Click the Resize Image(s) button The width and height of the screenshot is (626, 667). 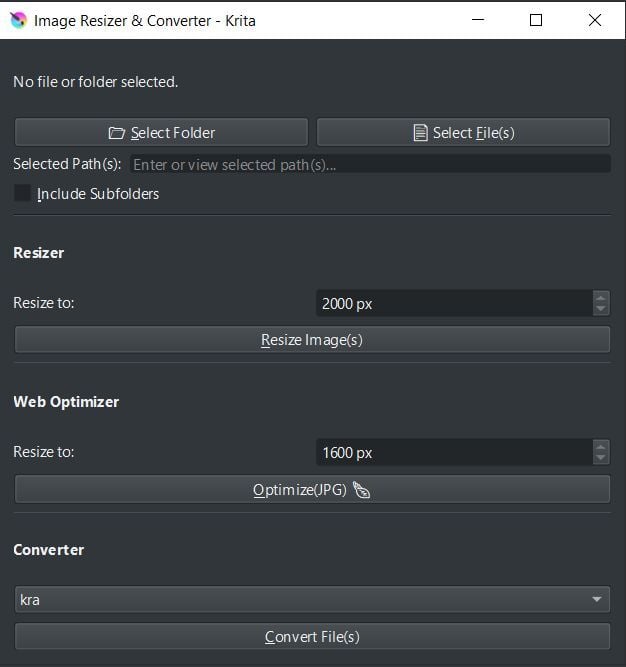tap(313, 339)
